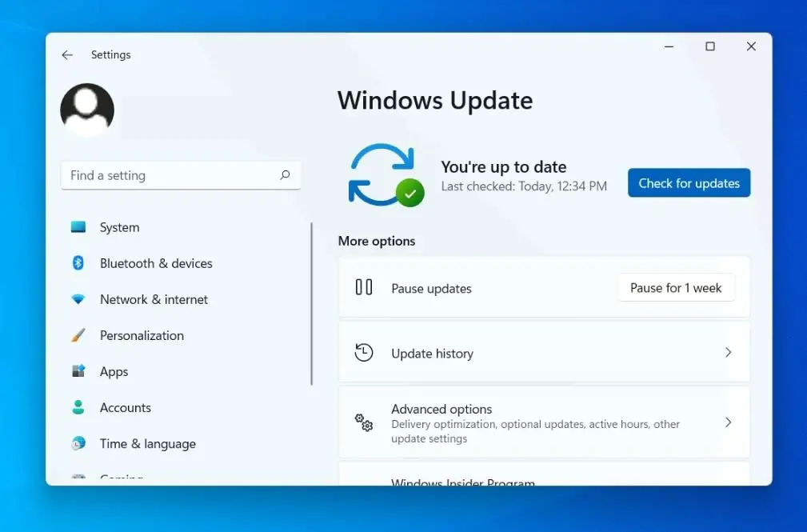The width and height of the screenshot is (807, 532).
Task: Expand the Advanced options row chevron
Action: [728, 422]
